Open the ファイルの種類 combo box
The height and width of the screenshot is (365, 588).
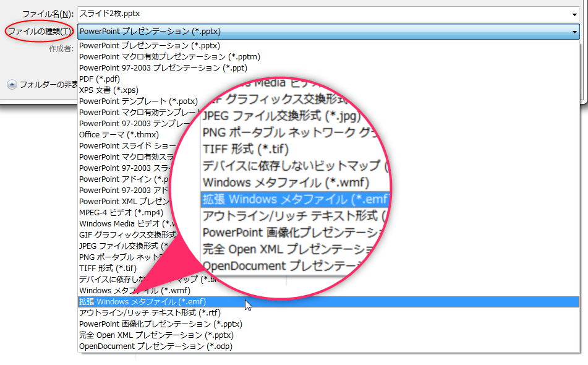(328, 32)
